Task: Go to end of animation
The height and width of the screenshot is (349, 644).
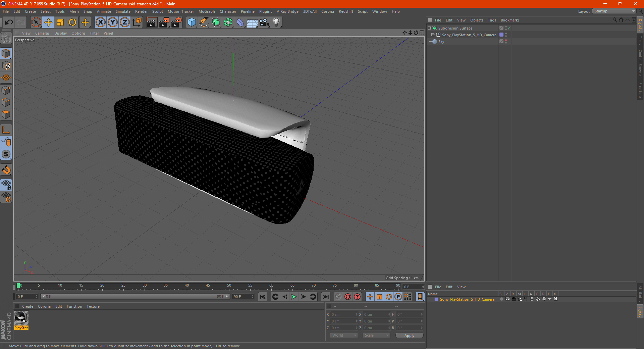Action: point(325,297)
